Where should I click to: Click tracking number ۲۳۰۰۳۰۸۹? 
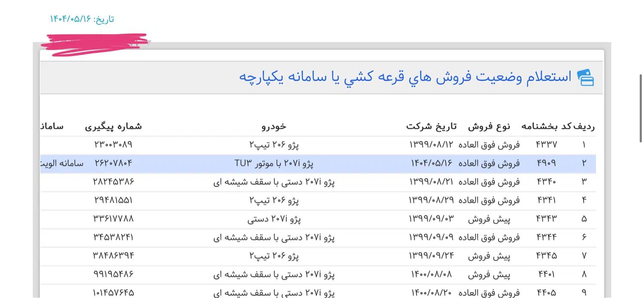(x=113, y=145)
